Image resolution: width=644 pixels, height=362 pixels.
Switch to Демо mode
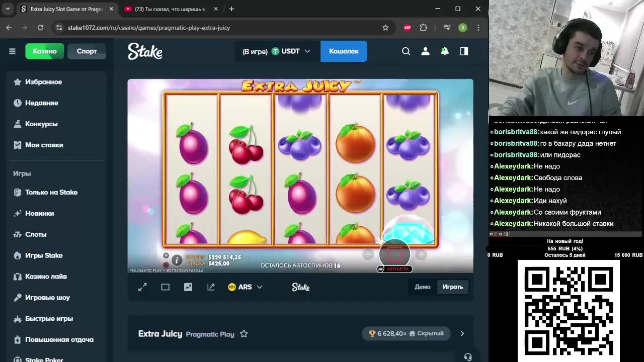pos(423,287)
